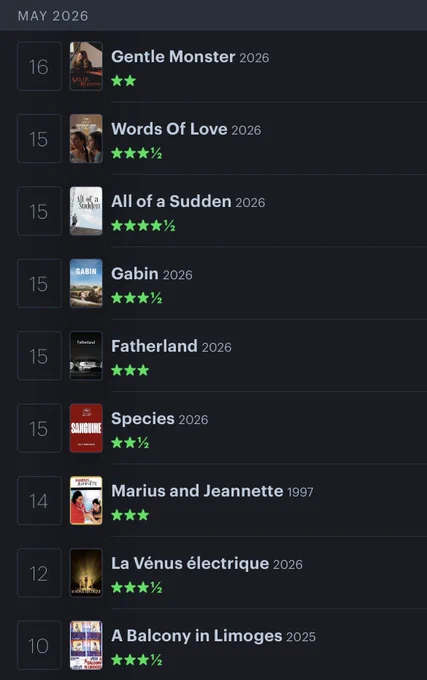This screenshot has height=680, width=427.
Task: Click the All of a Sudden title
Action: (171, 201)
